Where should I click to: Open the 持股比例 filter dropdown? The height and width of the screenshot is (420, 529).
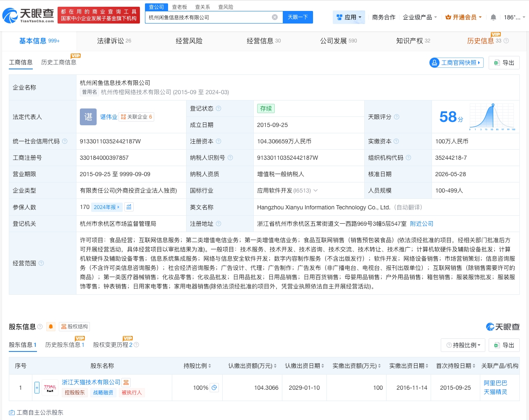click(x=463, y=345)
